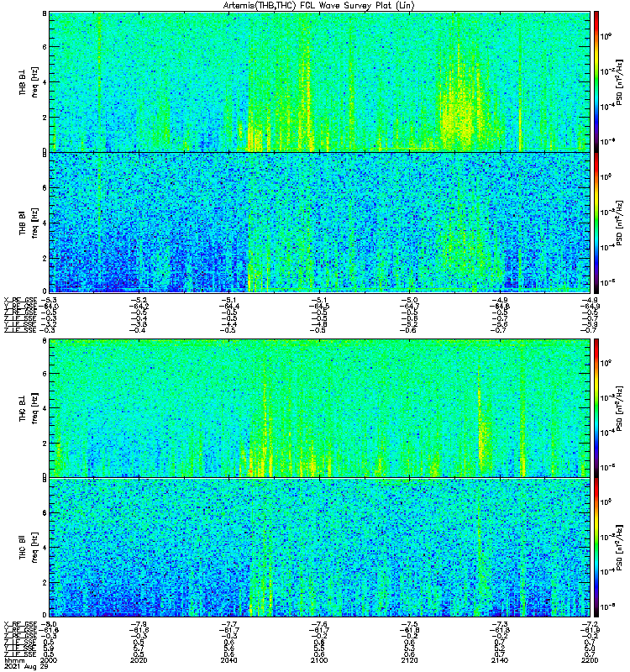Click the X_RE_GSE row label under THC panels

(x=20, y=624)
